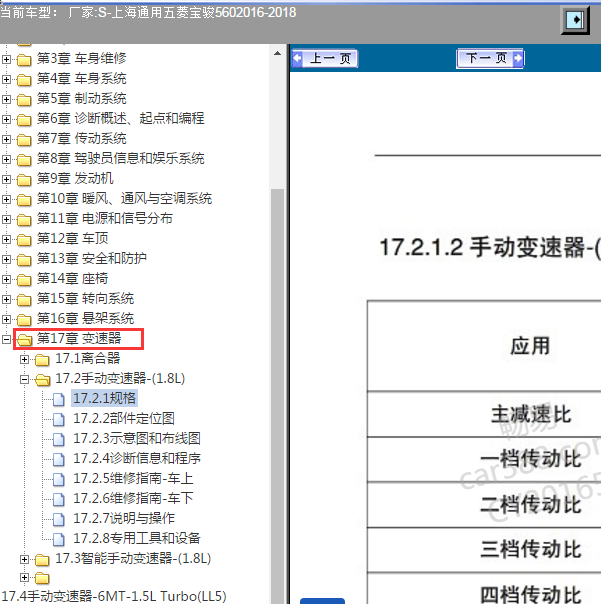Viewport: 601px width, 604px height.
Task: Click the tree panel vertical scrollbar thumb
Action: coord(277,397)
